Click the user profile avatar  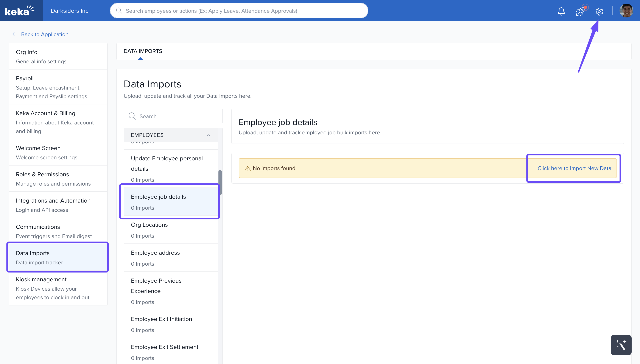click(626, 11)
